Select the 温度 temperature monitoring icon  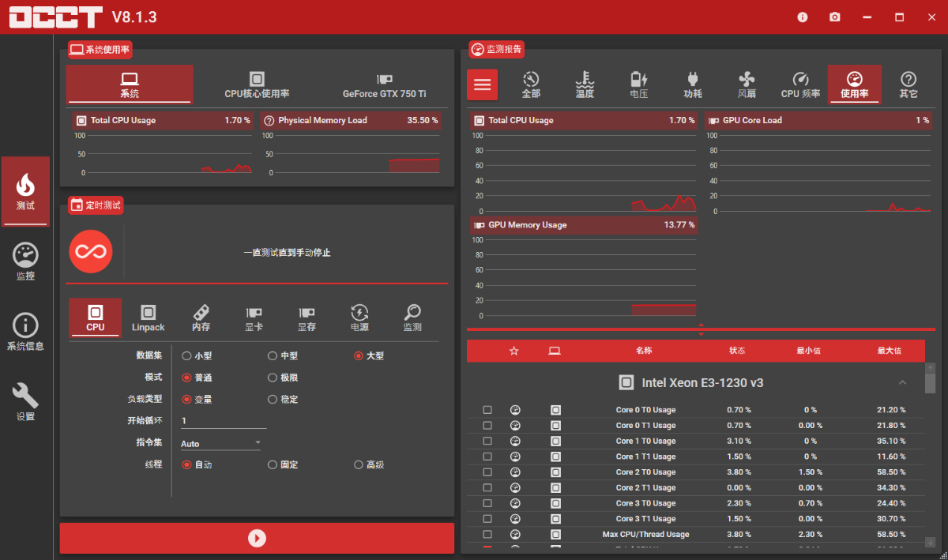pyautogui.click(x=585, y=84)
